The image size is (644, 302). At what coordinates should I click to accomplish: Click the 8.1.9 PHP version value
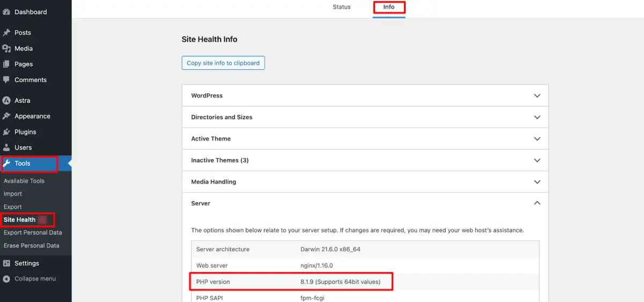pyautogui.click(x=340, y=282)
